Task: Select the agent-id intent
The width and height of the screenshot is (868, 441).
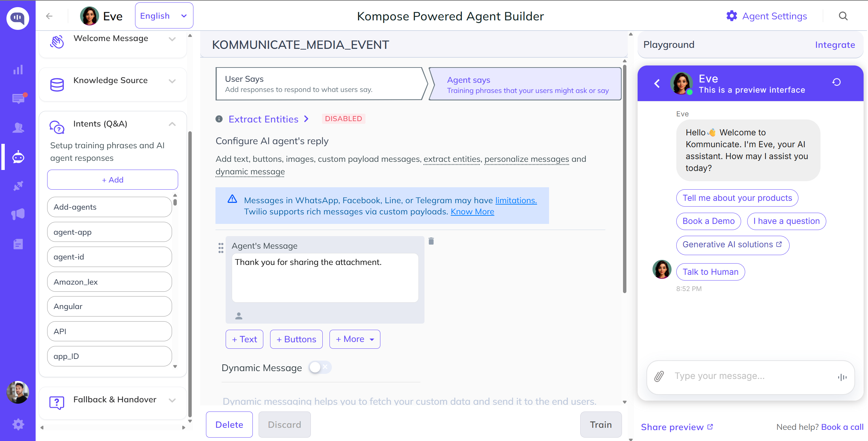Action: click(110, 257)
